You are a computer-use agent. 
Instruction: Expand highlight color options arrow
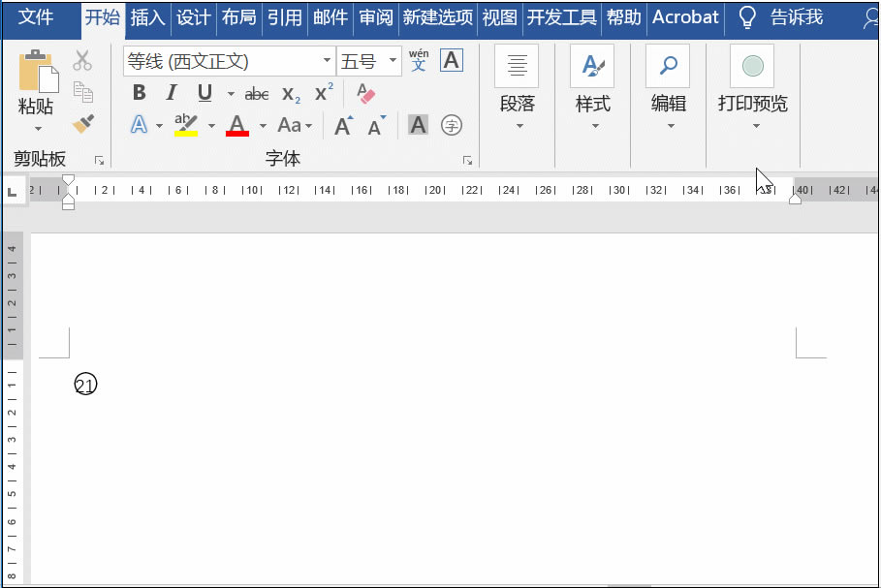click(211, 126)
